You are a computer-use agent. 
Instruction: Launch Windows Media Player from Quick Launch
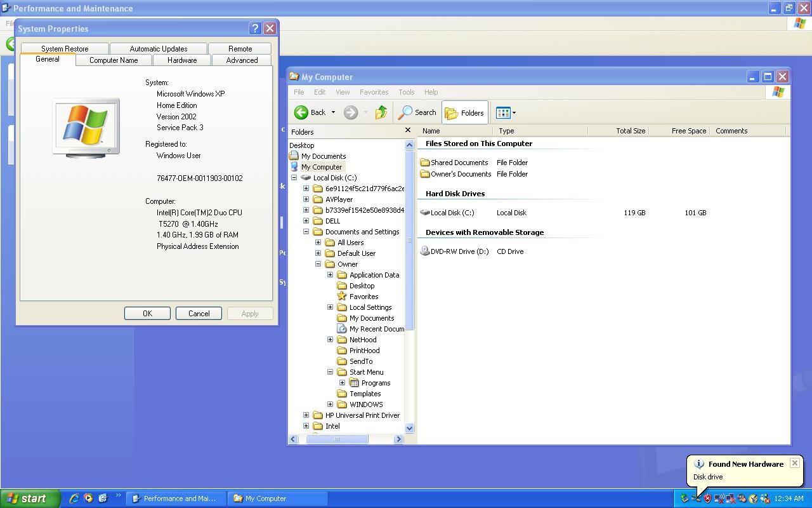88,498
